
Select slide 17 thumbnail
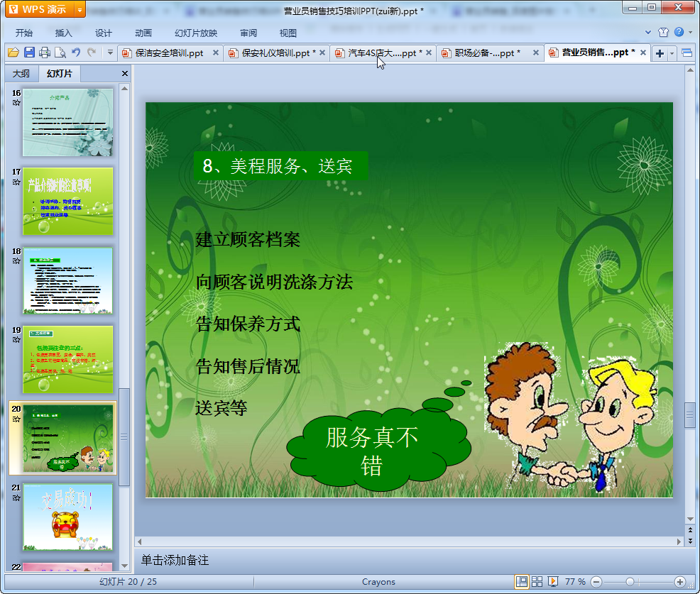tap(68, 202)
